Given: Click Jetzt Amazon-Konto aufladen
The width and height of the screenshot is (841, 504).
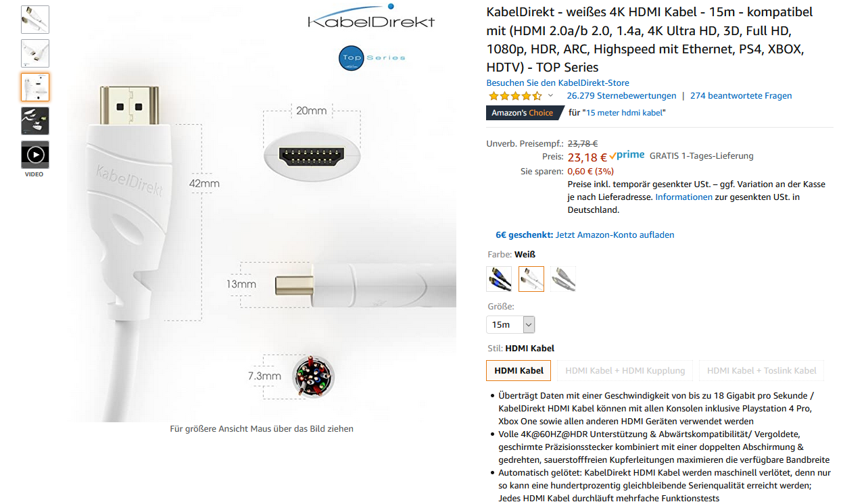Looking at the screenshot, I should click(x=621, y=234).
